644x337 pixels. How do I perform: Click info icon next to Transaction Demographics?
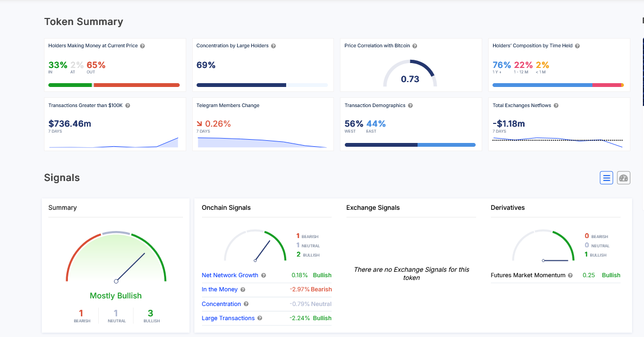pos(411,105)
